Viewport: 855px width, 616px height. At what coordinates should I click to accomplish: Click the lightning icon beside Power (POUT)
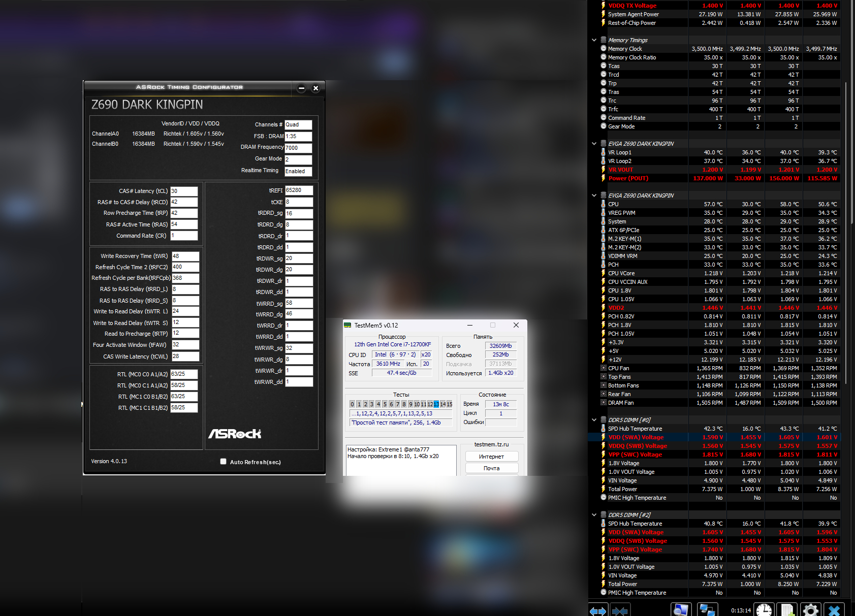click(x=604, y=178)
